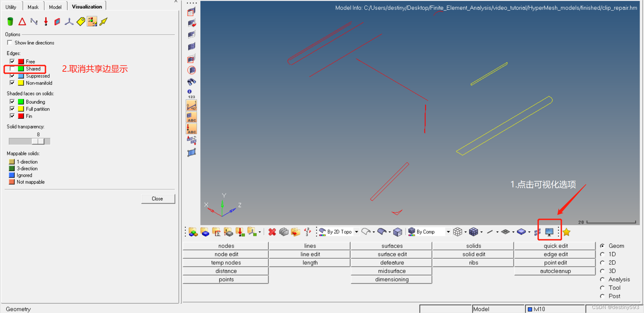This screenshot has width=644, height=313.
Task: Select the green cylinder icon in Visualization tab
Action: (x=10, y=22)
